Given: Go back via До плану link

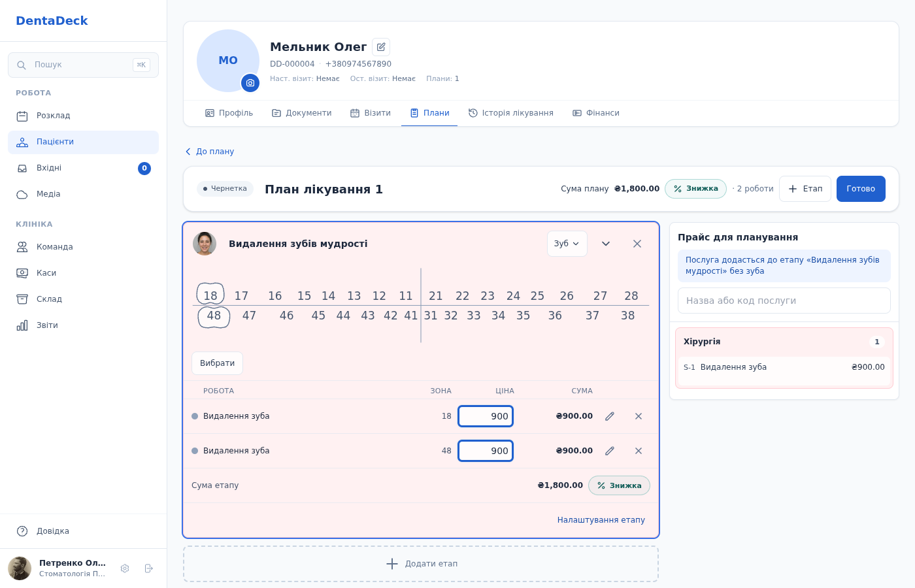Looking at the screenshot, I should [210, 152].
